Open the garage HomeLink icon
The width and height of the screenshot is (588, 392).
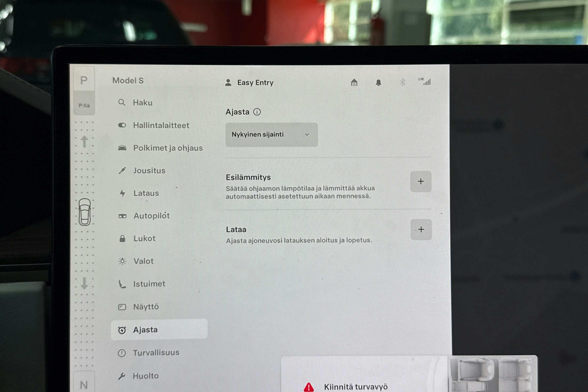(x=354, y=83)
